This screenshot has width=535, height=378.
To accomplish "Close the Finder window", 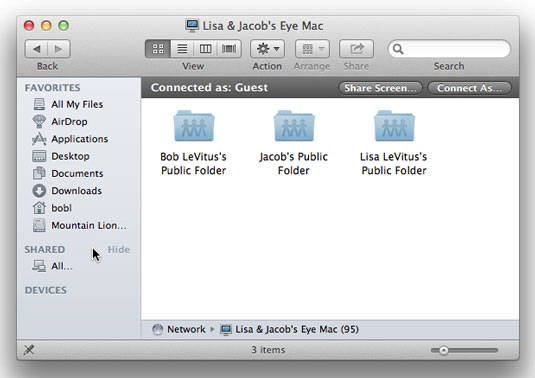I will pyautogui.click(x=29, y=25).
